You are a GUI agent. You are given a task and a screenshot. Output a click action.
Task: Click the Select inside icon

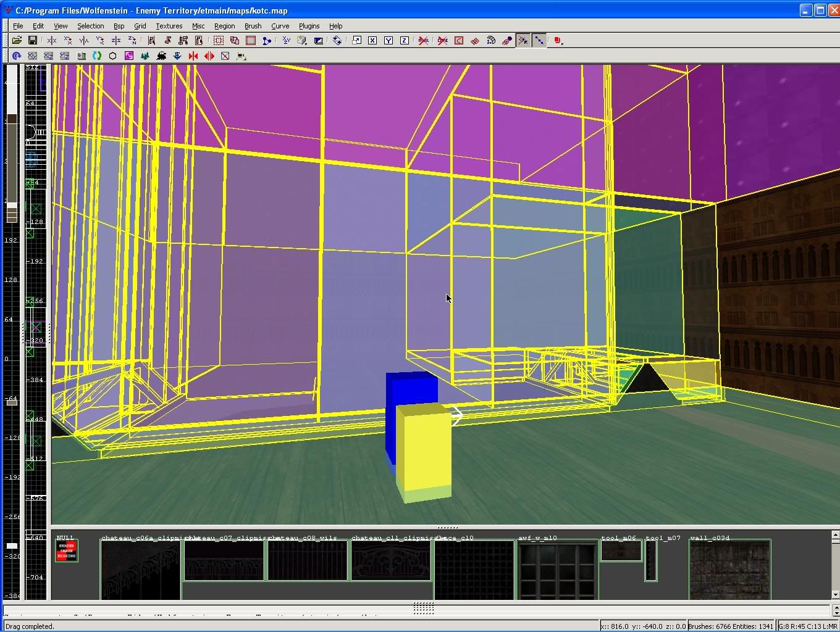point(199,40)
